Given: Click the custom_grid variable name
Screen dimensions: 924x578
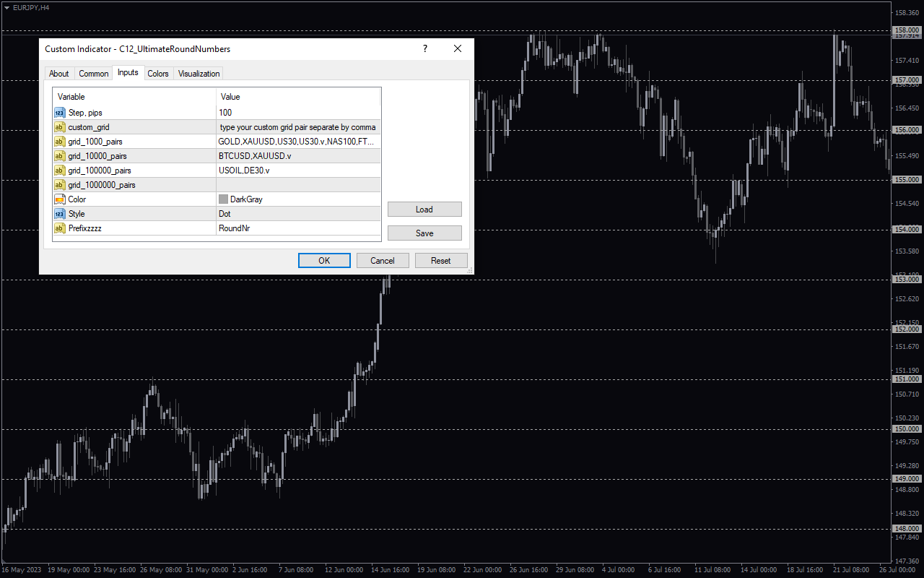Looking at the screenshot, I should 89,127.
